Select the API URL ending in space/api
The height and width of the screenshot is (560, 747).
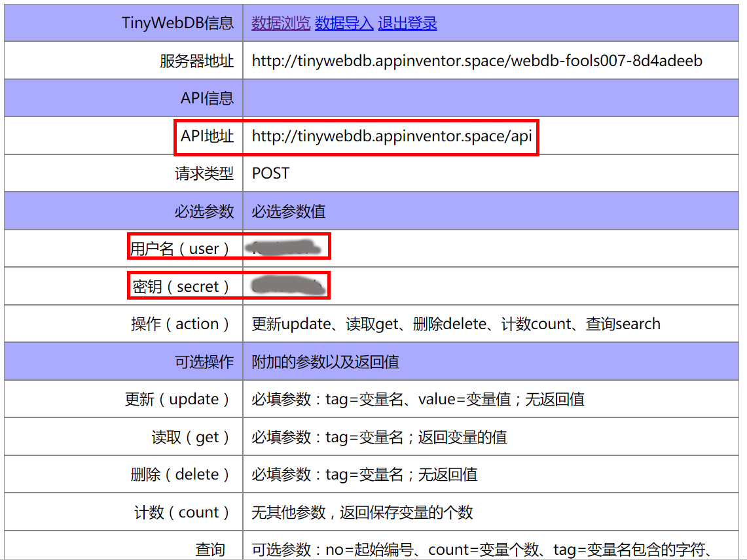pos(392,136)
